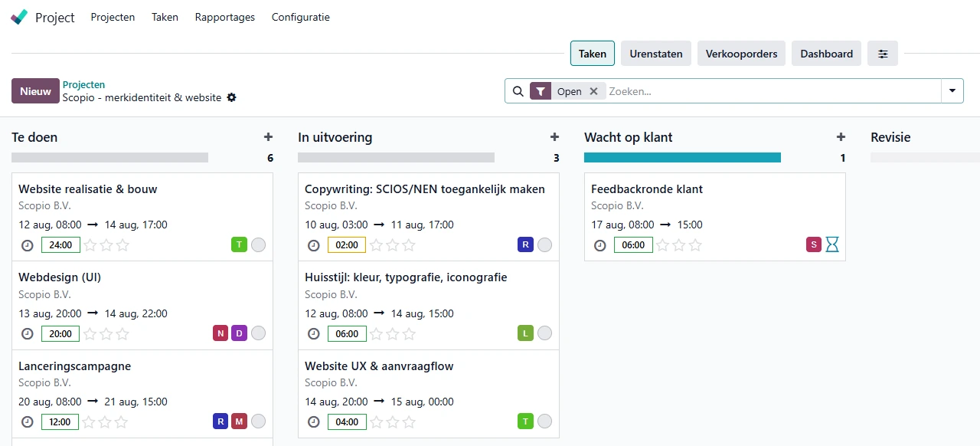Add a task in In uitvoering column

click(554, 137)
